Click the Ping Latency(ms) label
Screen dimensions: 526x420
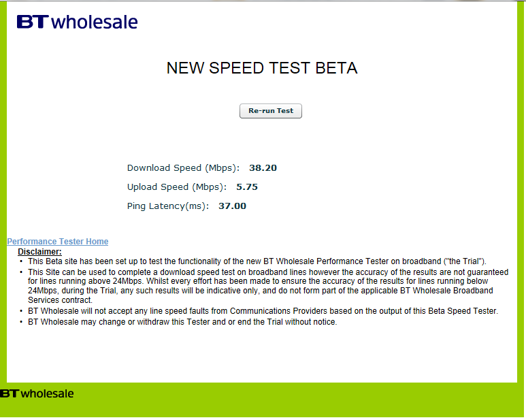(x=167, y=206)
